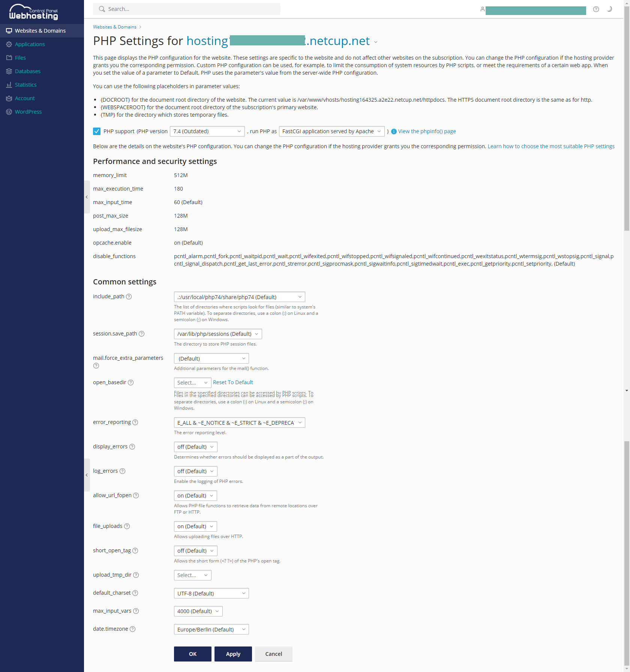
Task: Show help for log_errors
Action: point(122,471)
